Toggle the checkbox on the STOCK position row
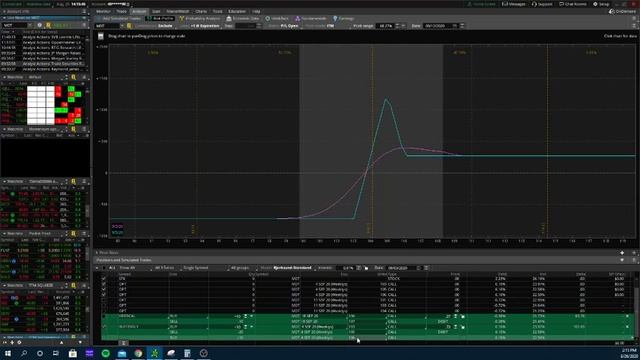Viewport: 640px width, 360px height. pos(104,279)
